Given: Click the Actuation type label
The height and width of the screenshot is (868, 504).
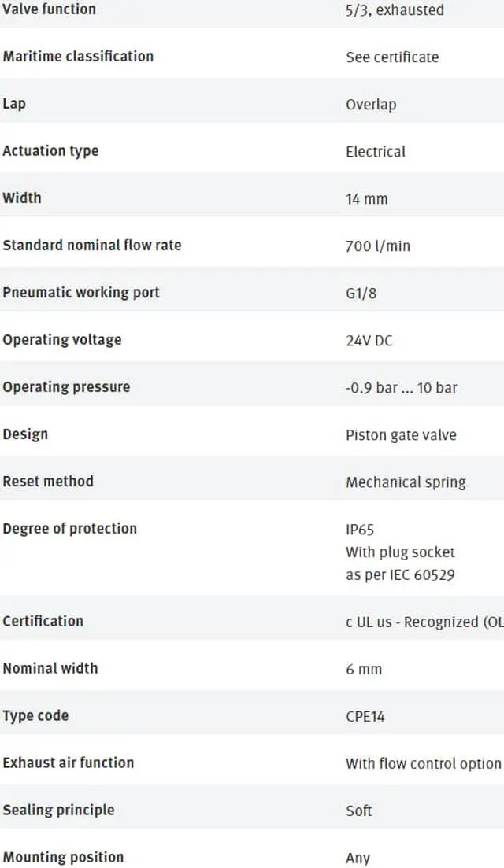Looking at the screenshot, I should 50,150.
